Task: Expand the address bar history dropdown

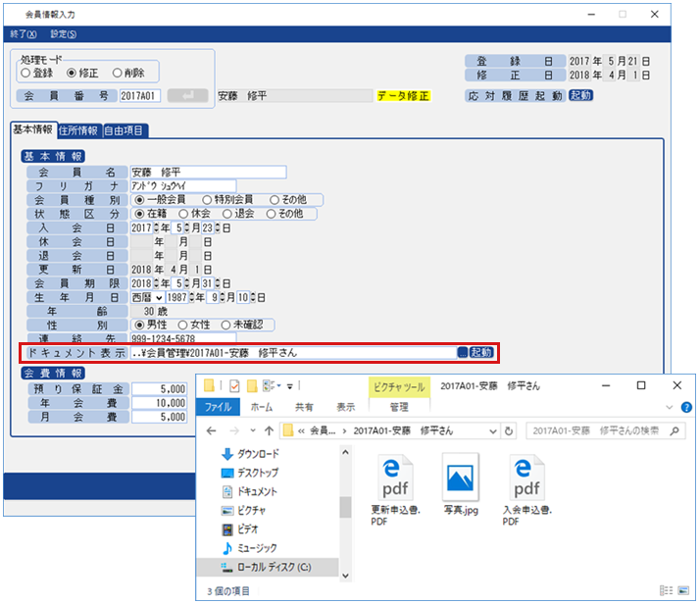Action: tap(493, 431)
